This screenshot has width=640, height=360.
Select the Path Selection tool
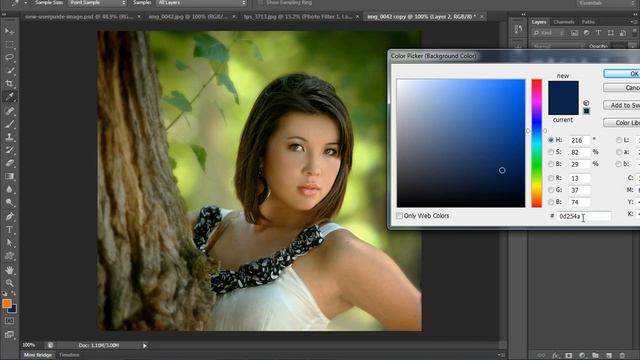9,242
